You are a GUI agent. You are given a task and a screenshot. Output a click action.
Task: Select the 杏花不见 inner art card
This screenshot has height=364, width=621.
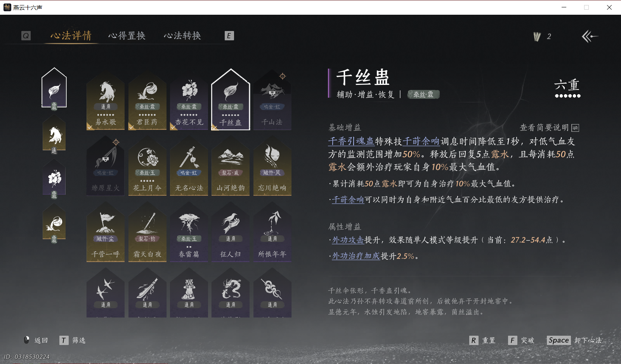point(189,101)
